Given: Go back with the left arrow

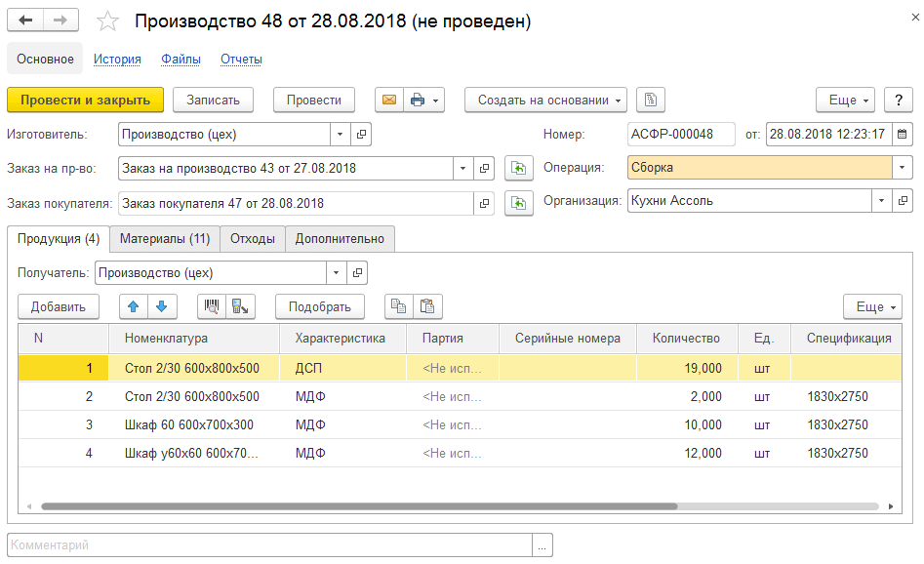Looking at the screenshot, I should tap(24, 20).
